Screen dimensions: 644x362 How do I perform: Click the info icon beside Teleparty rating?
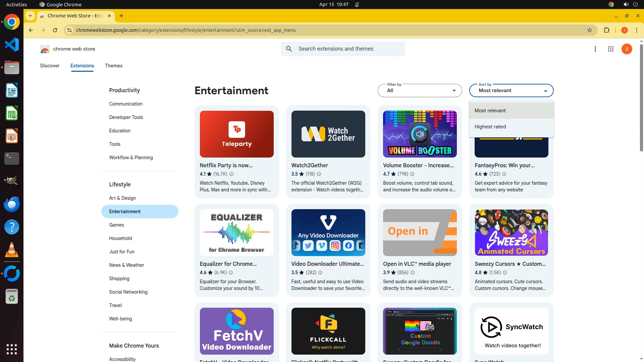231,174
